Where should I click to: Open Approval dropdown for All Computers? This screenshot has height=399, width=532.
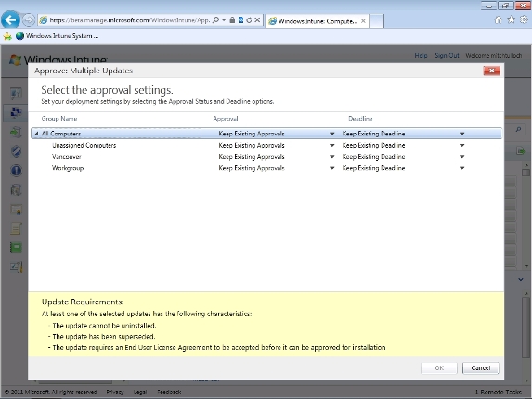tap(332, 134)
